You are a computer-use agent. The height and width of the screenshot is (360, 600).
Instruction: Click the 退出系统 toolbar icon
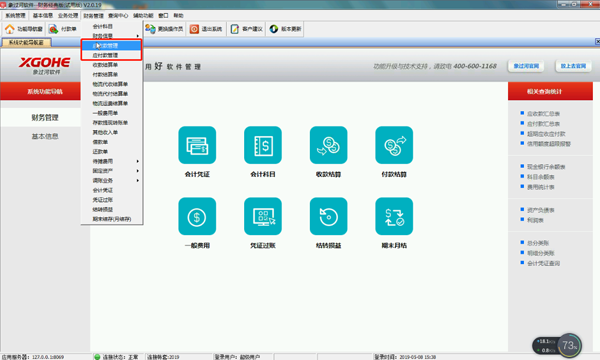coord(194,29)
